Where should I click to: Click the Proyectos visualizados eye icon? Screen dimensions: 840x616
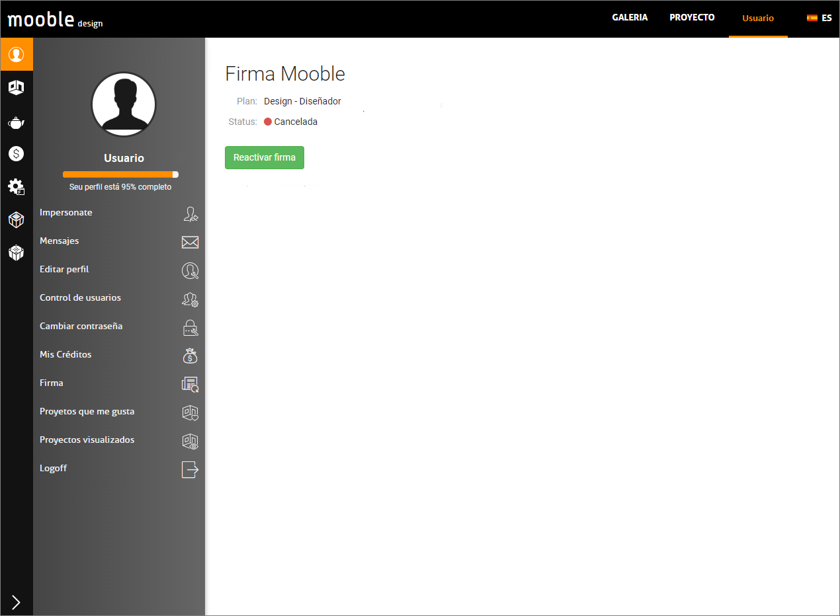190,441
